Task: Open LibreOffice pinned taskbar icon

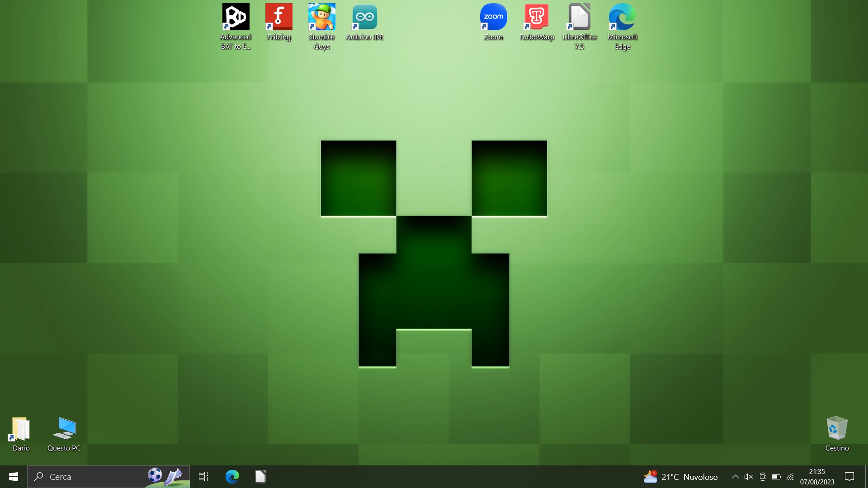Action: click(x=260, y=477)
